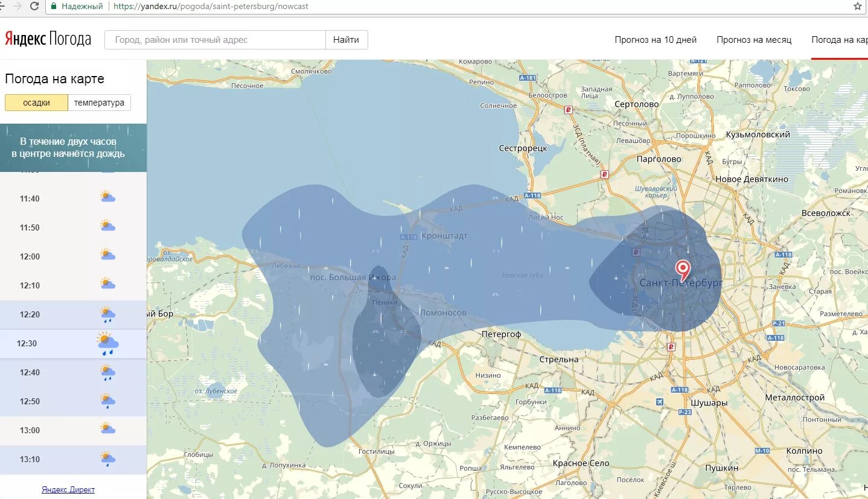Click partly cloudy icon at 11:50
Screen dimensions: 868x499
107,226
